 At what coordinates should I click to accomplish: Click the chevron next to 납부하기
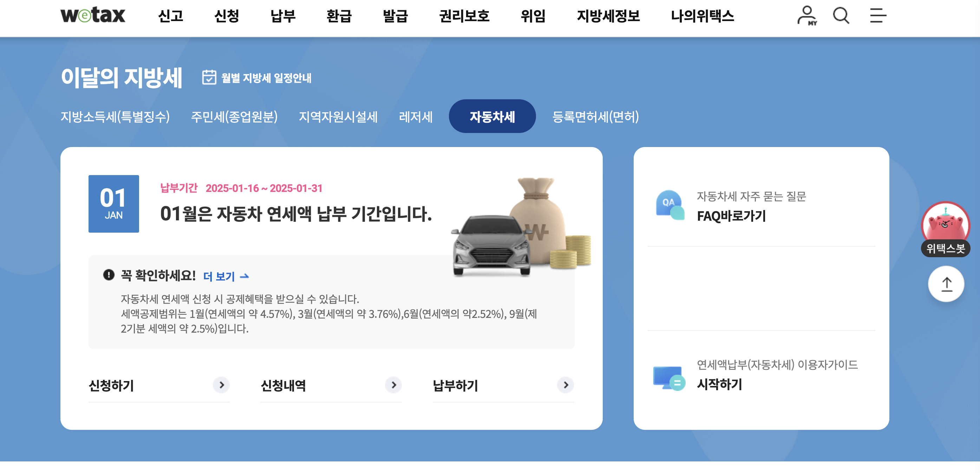point(565,385)
